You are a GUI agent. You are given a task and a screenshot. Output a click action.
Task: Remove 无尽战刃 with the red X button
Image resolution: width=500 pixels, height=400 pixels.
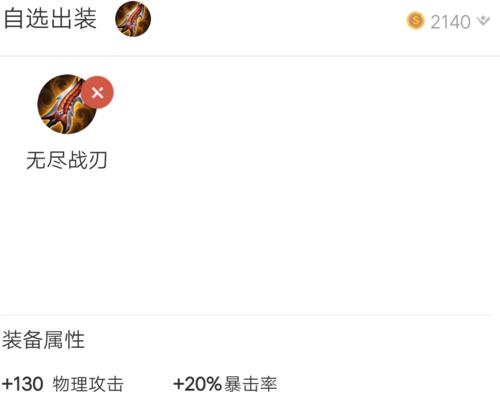tap(98, 92)
